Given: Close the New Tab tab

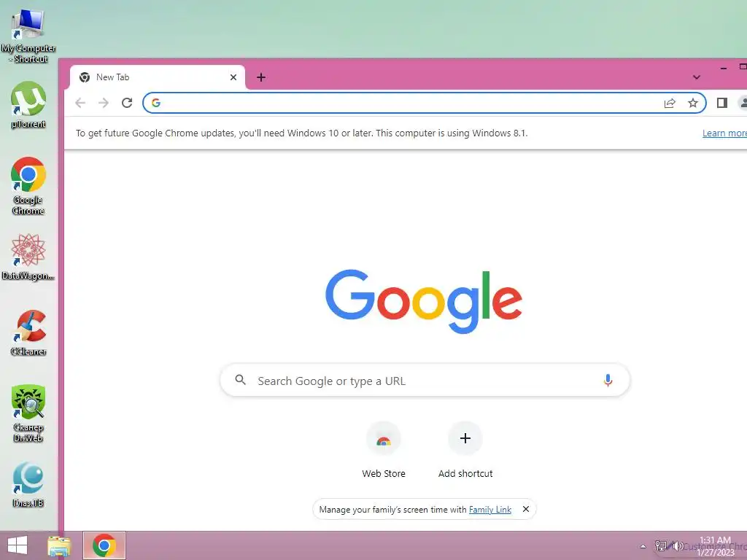Looking at the screenshot, I should [233, 77].
